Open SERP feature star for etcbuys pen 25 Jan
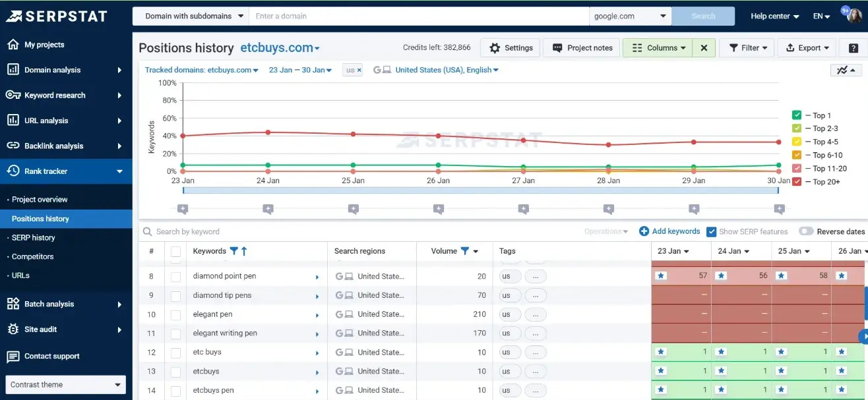Screen dimensions: 868x400 pos(781,390)
